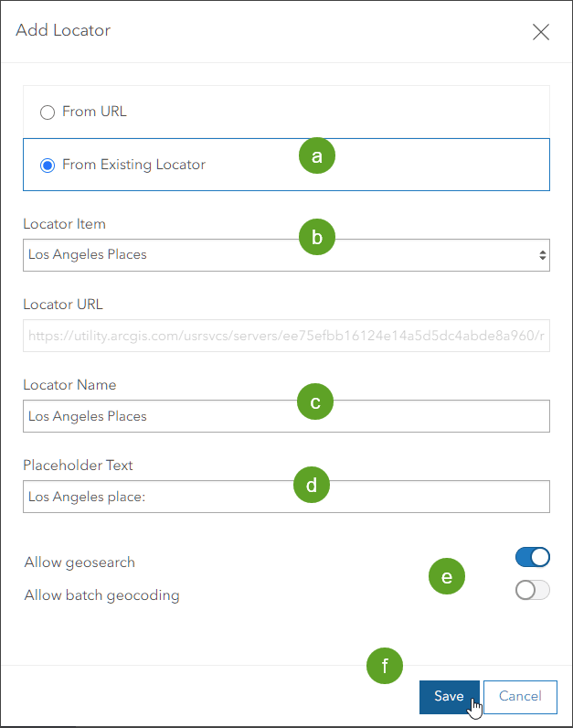Click the green callout marker a
Viewport: 573px width, 728px height.
[317, 156]
